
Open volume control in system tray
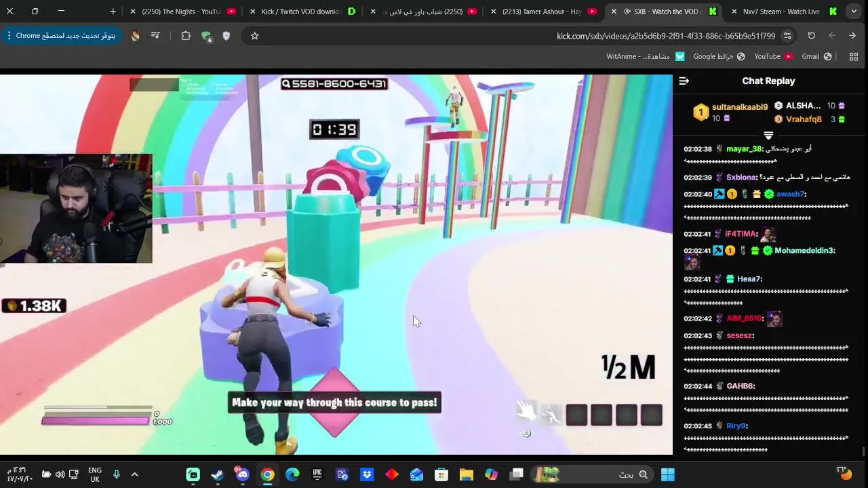[60, 474]
